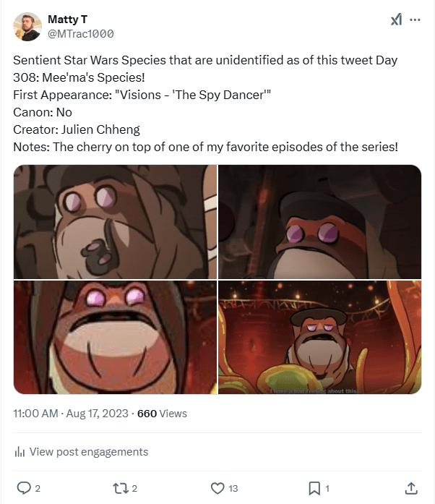Click the analytics bar chart icon
The height and width of the screenshot is (504, 435).
pyautogui.click(x=20, y=452)
